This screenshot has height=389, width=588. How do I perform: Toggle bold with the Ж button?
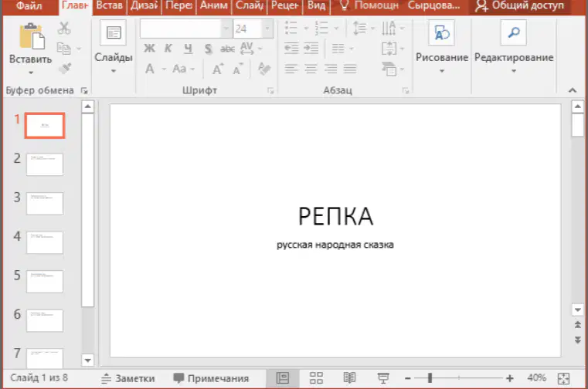(x=149, y=49)
